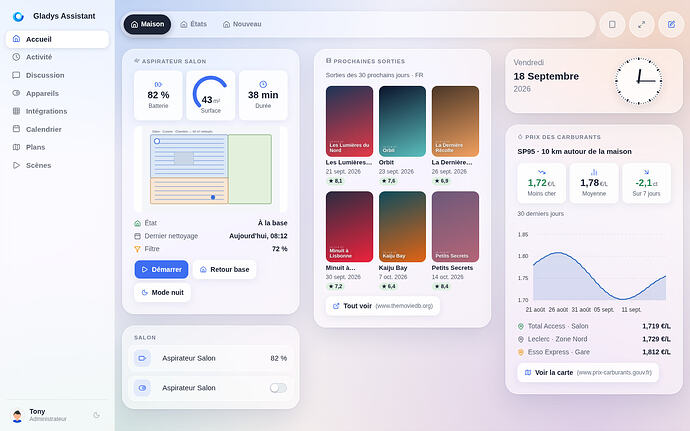The width and height of the screenshot is (690, 431).
Task: Click the 38 min Durée tile
Action: tap(263, 95)
